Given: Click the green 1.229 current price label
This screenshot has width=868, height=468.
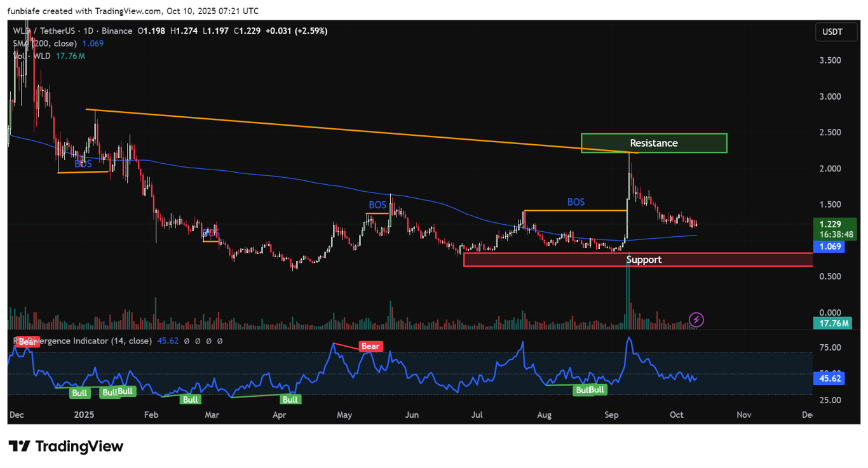Looking at the screenshot, I should 829,225.
